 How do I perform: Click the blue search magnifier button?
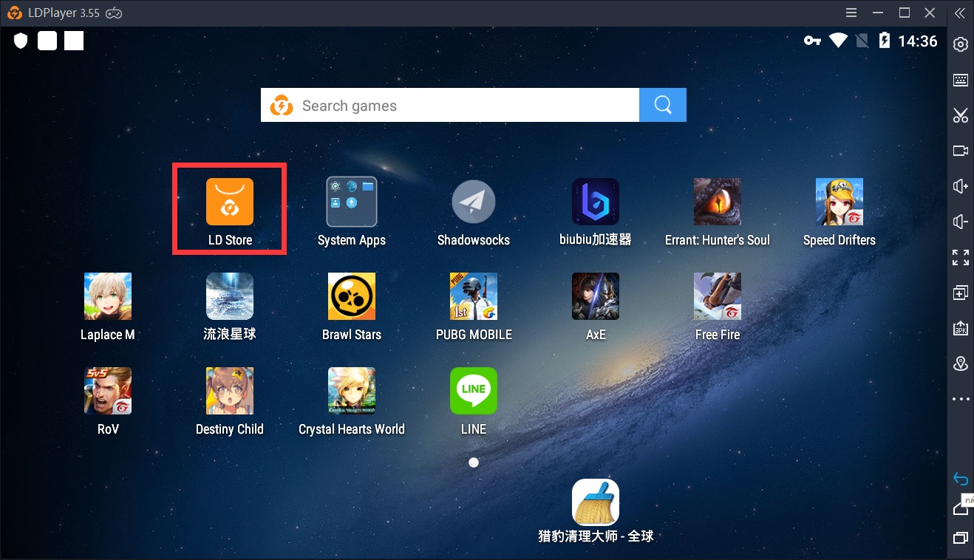663,105
